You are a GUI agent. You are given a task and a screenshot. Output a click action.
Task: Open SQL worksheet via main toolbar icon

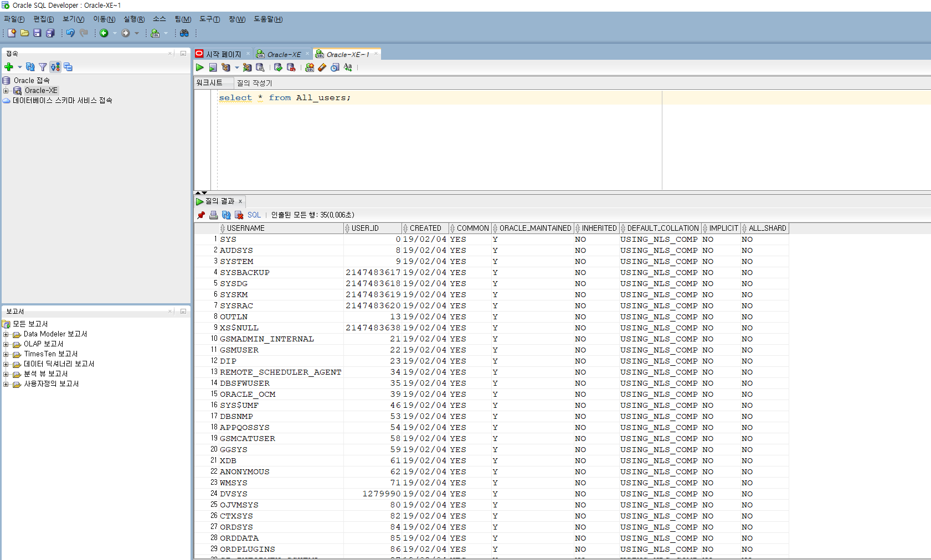coord(155,33)
